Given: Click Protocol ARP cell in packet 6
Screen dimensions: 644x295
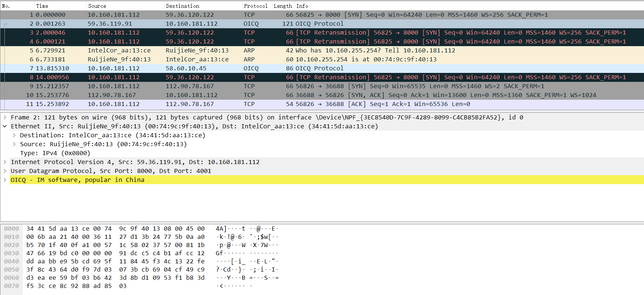Looking at the screenshot, I should pos(249,60).
